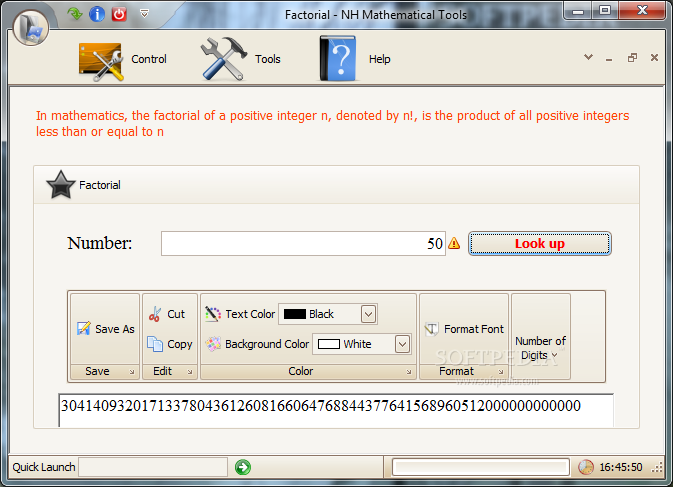Click the round application menu orb
Screen dimensions: 673x487
(x=30, y=27)
